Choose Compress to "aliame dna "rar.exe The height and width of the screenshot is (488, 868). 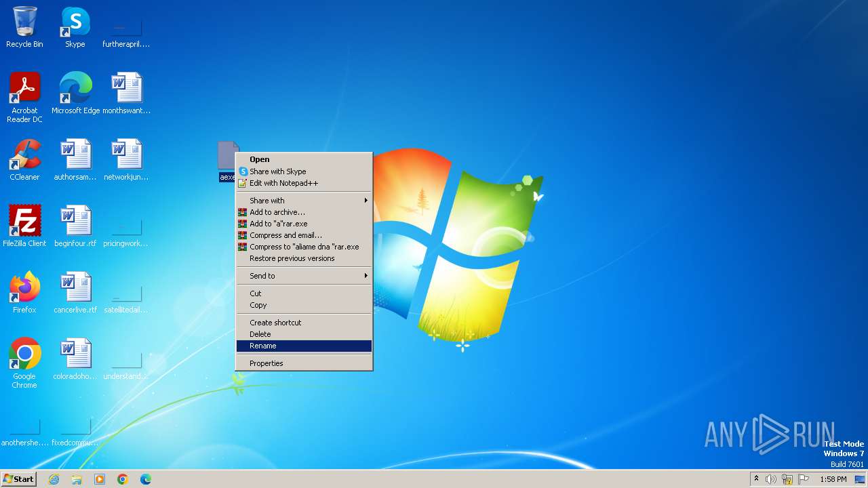point(304,247)
